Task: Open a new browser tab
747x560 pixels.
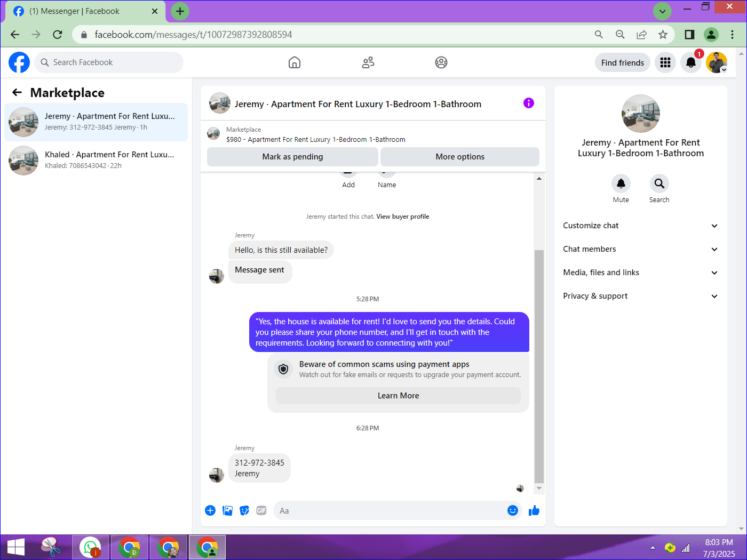Action: 180,11
